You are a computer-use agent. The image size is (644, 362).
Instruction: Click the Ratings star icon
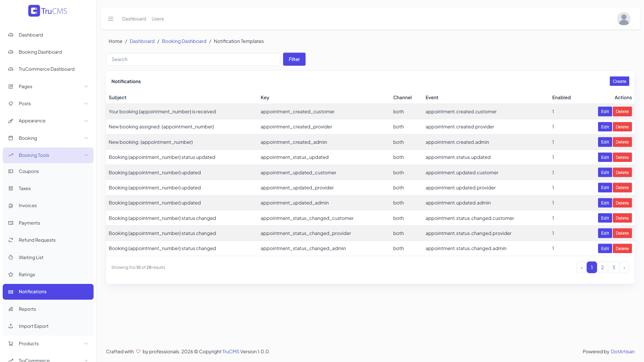coord(11,275)
